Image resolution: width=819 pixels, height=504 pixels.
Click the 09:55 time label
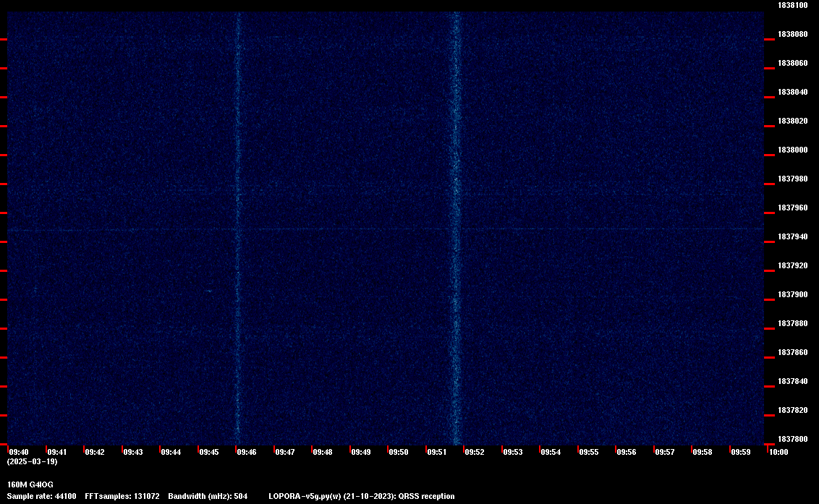pos(589,452)
